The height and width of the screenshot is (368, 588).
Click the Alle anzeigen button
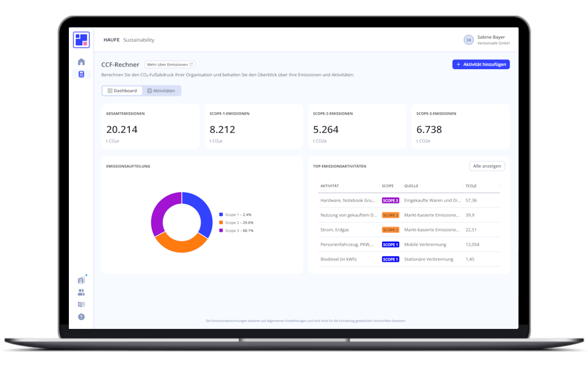(487, 166)
